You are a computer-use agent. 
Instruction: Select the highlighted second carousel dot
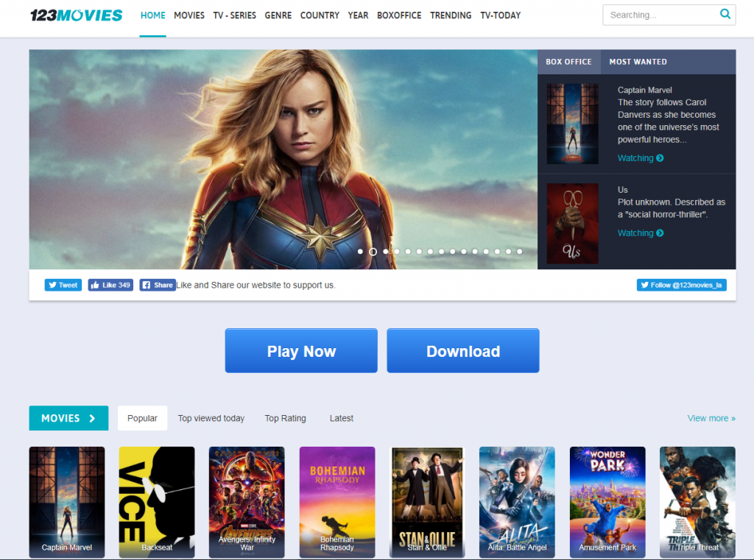[373, 252]
